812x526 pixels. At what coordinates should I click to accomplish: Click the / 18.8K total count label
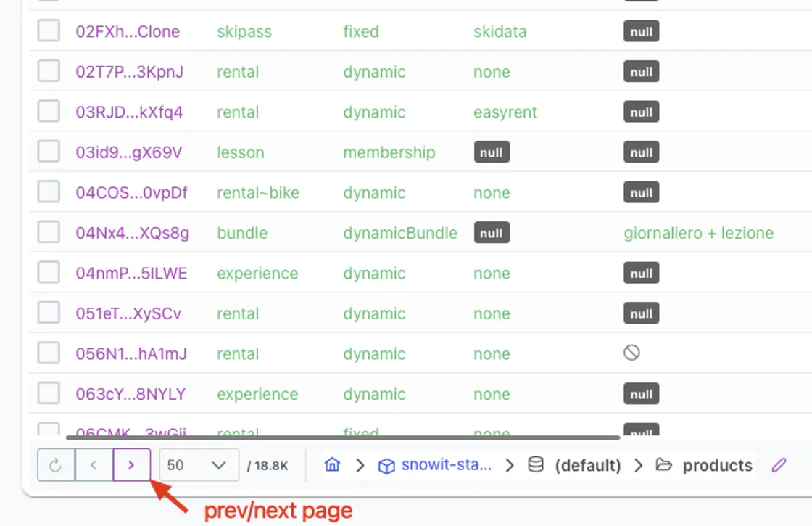pyautogui.click(x=268, y=465)
